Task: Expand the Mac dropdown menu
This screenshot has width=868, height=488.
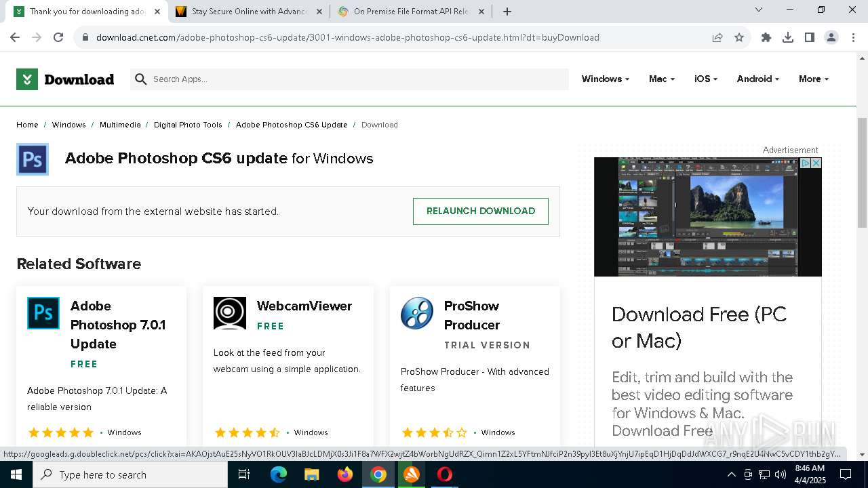Action: pyautogui.click(x=662, y=79)
